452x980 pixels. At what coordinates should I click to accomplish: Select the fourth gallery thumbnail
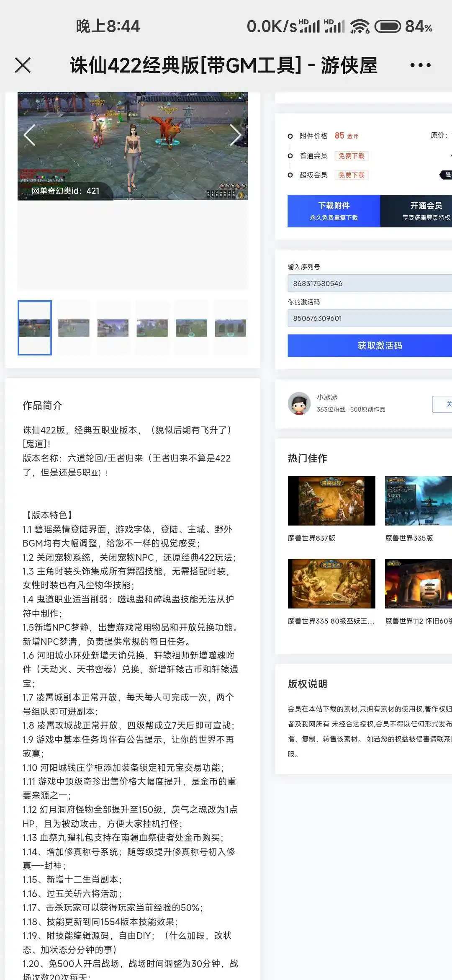pyautogui.click(x=152, y=328)
